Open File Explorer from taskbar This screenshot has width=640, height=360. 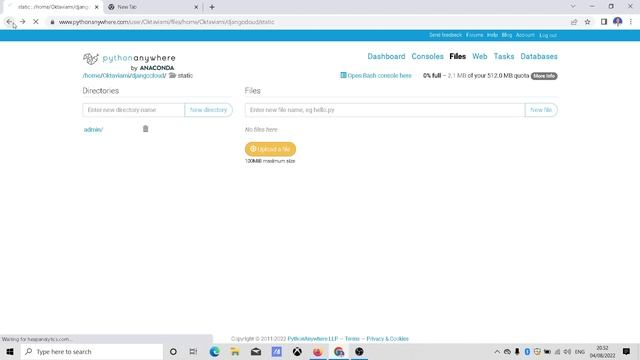click(235, 351)
